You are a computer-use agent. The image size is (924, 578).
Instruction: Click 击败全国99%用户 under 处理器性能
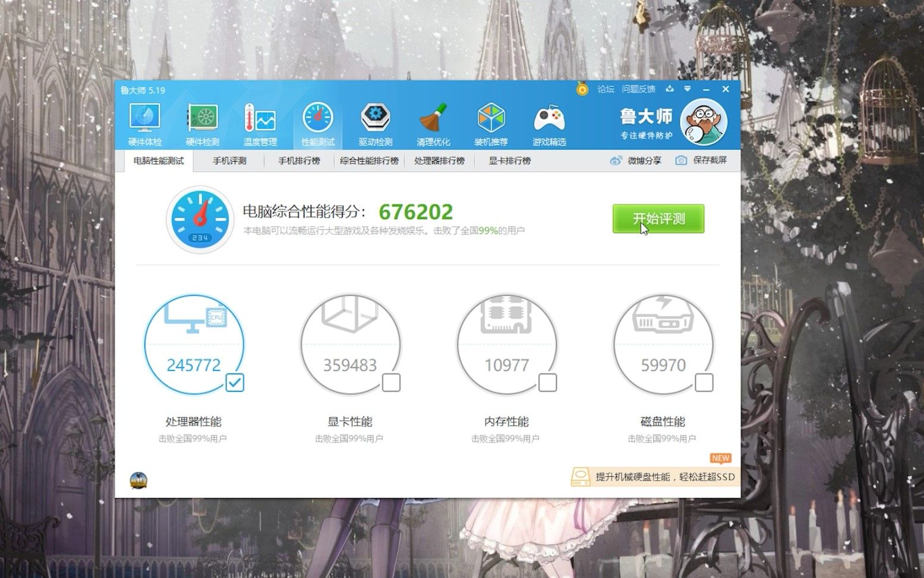click(193, 439)
